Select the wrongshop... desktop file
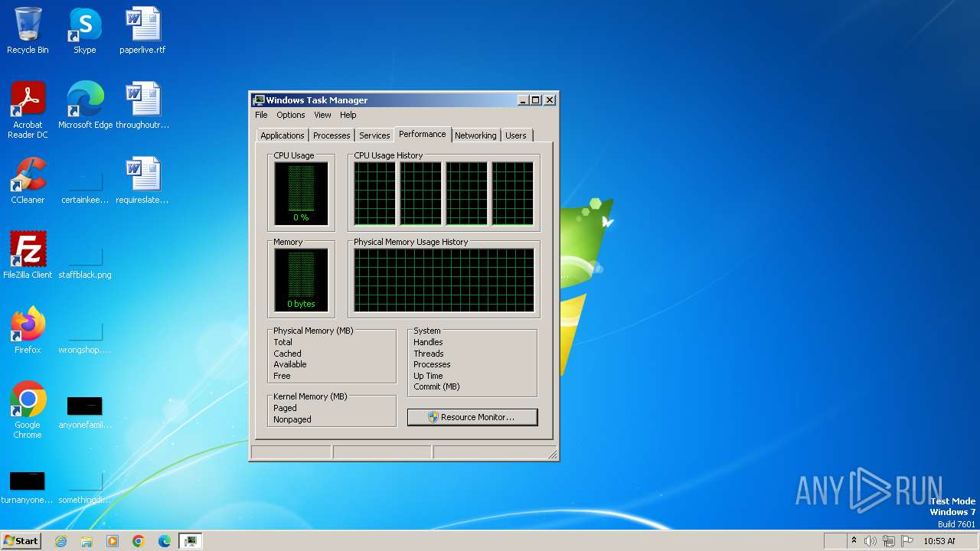This screenshot has width=980, height=551. point(85,336)
